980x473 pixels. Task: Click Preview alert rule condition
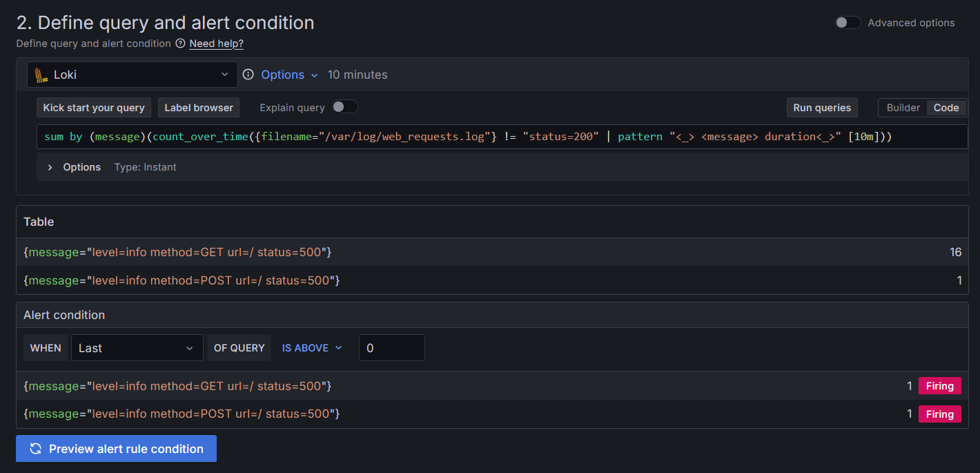116,448
